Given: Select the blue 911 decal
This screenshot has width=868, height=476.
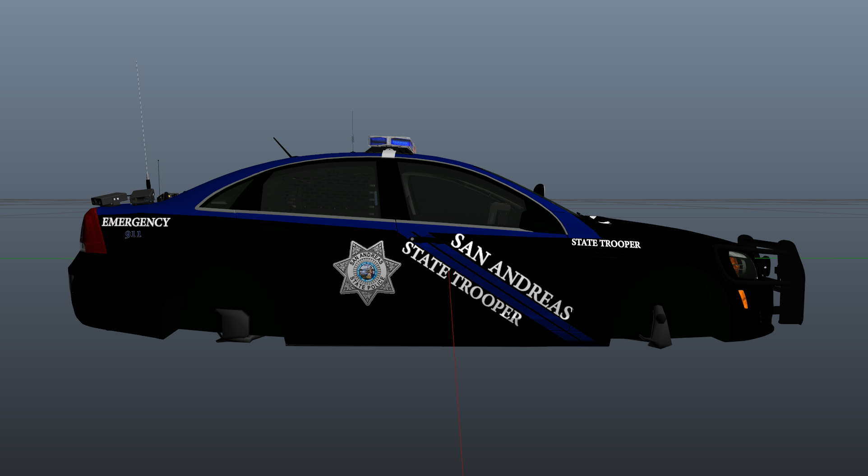Looking at the screenshot, I should pyautogui.click(x=133, y=234).
